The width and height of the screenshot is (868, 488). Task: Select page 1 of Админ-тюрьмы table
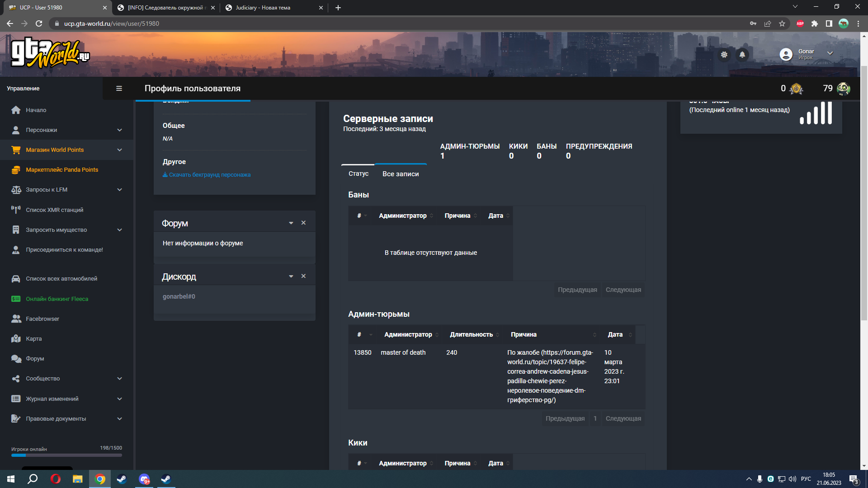pos(595,419)
